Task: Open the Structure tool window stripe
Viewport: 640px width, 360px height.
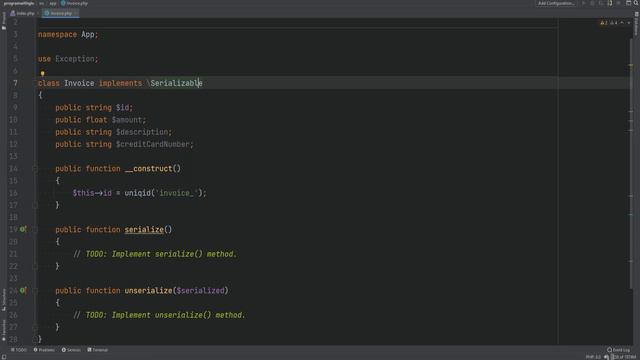Action: pos(4,300)
